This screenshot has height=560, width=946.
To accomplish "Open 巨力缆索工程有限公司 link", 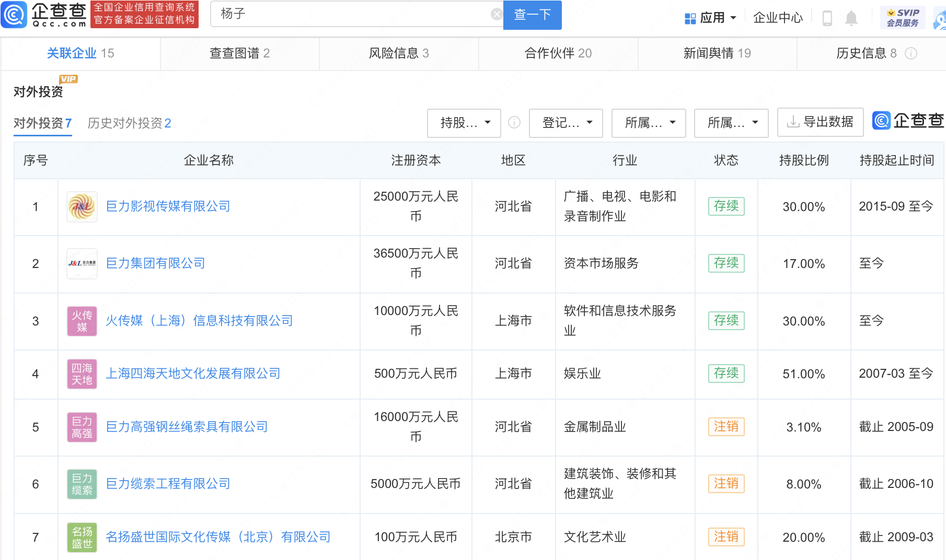I will pyautogui.click(x=168, y=484).
